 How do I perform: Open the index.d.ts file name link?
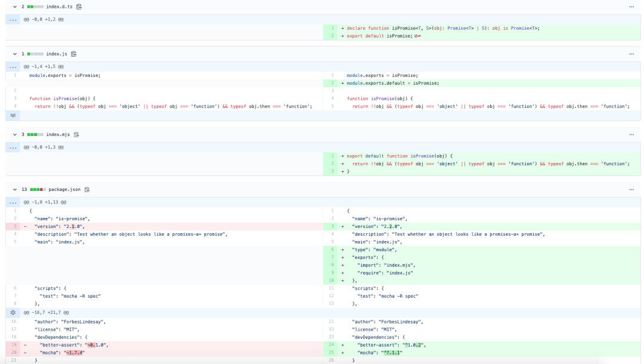tap(59, 7)
